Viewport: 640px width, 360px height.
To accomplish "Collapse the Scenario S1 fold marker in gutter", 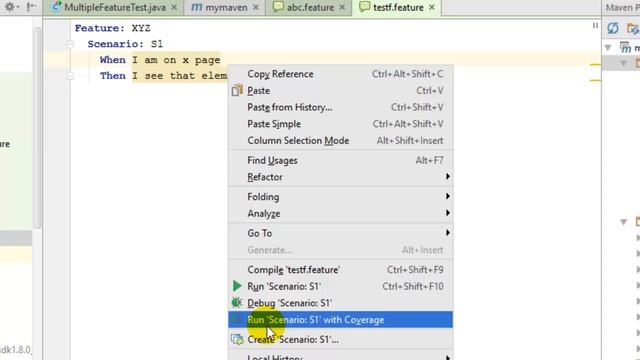I will 70,44.
